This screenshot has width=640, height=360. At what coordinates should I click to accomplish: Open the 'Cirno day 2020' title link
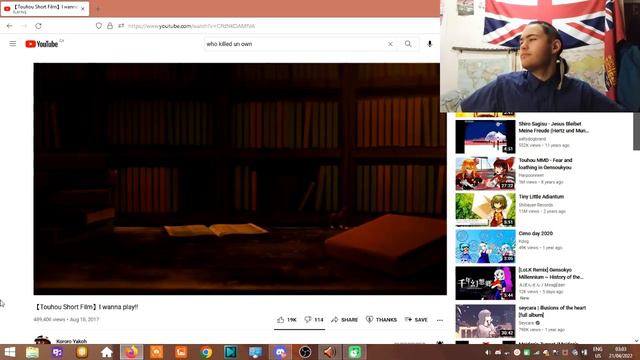536,233
